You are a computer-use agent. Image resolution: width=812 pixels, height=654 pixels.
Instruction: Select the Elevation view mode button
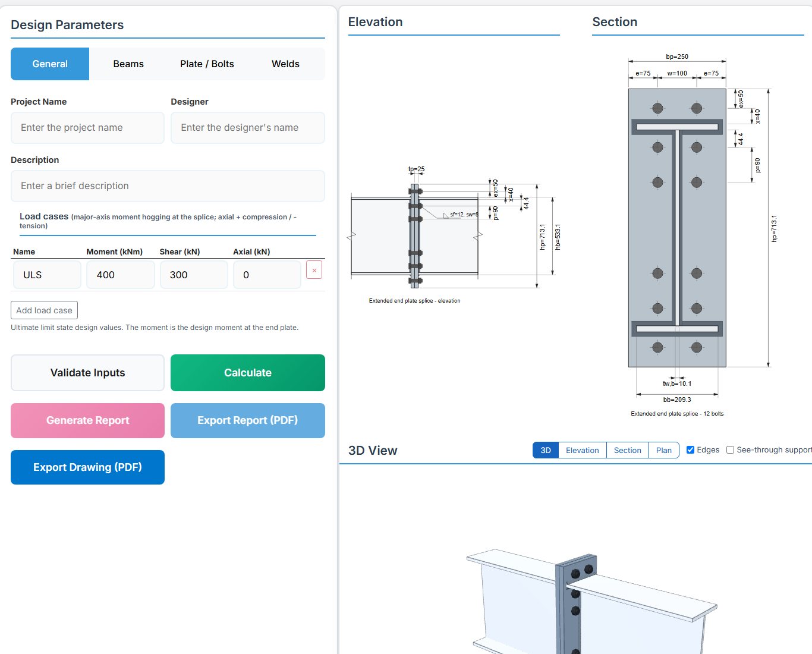pyautogui.click(x=583, y=450)
